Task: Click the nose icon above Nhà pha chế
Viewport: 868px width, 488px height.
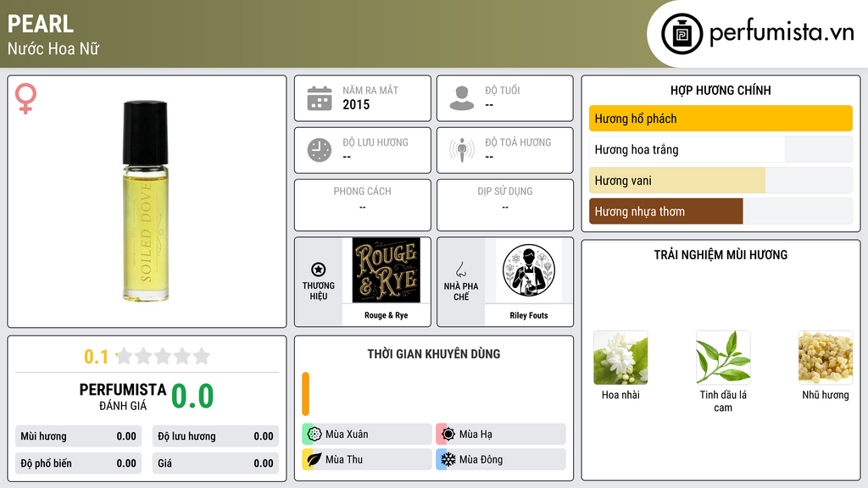Action: pyautogui.click(x=460, y=269)
